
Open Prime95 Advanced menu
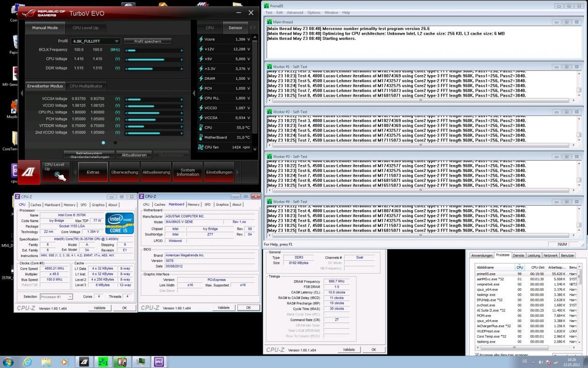coord(295,13)
